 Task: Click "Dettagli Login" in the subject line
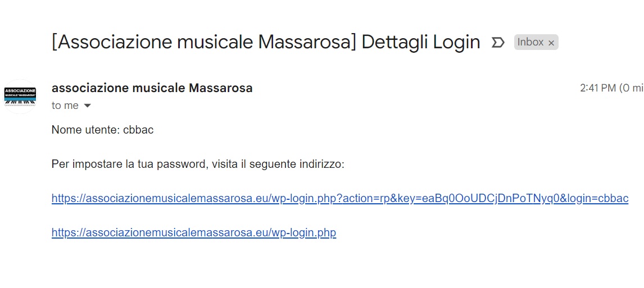(x=421, y=43)
